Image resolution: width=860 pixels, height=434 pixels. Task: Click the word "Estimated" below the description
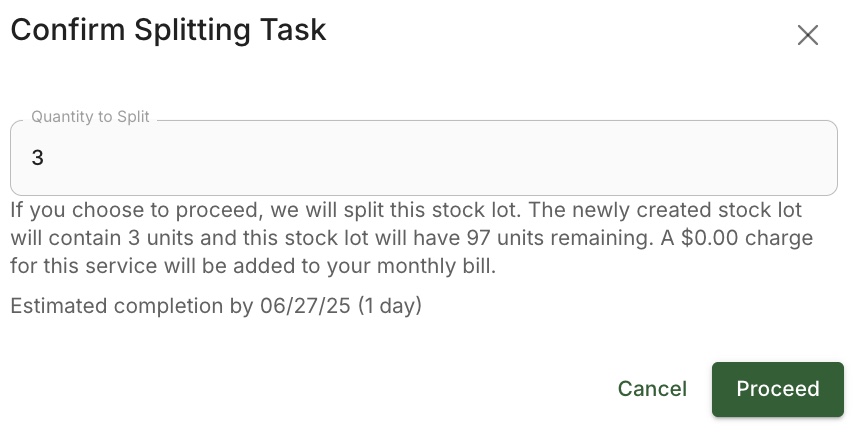tap(59, 306)
